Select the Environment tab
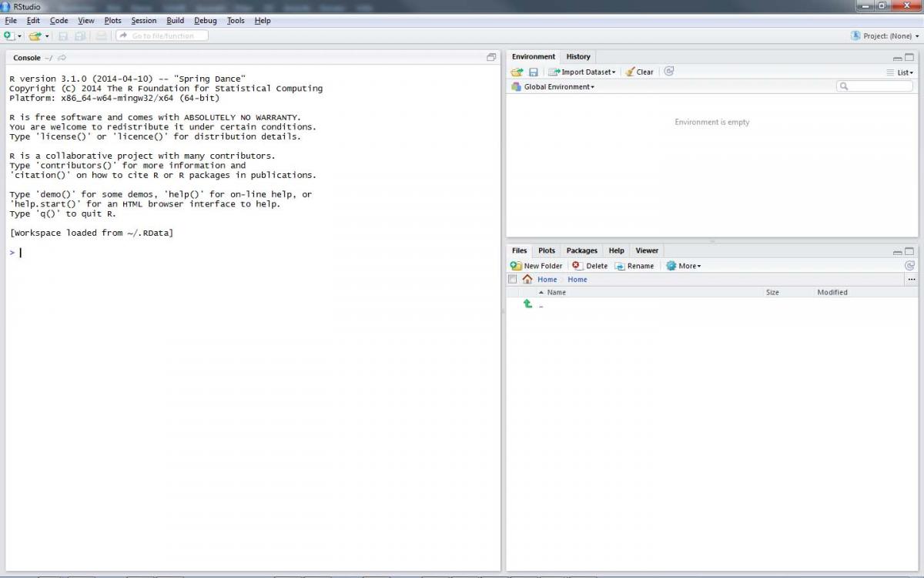This screenshot has width=924, height=578. pos(534,56)
